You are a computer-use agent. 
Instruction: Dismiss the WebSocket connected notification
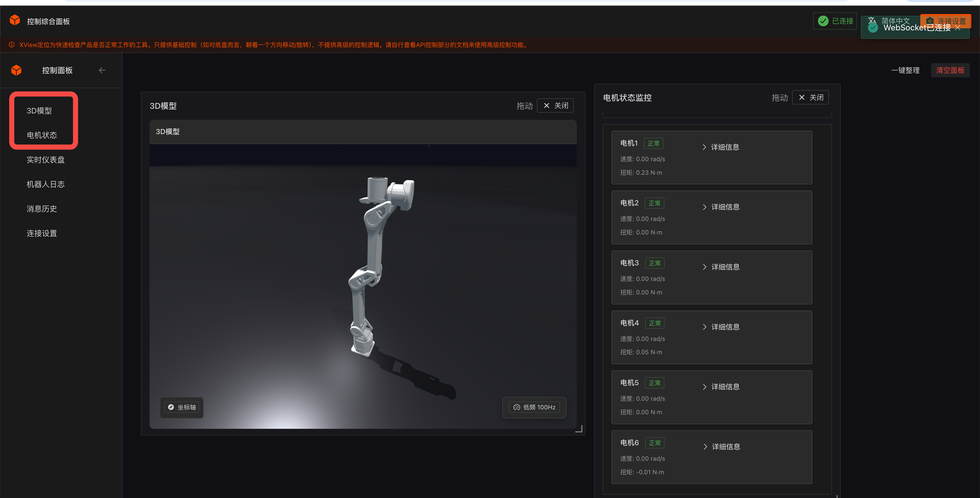[x=958, y=28]
